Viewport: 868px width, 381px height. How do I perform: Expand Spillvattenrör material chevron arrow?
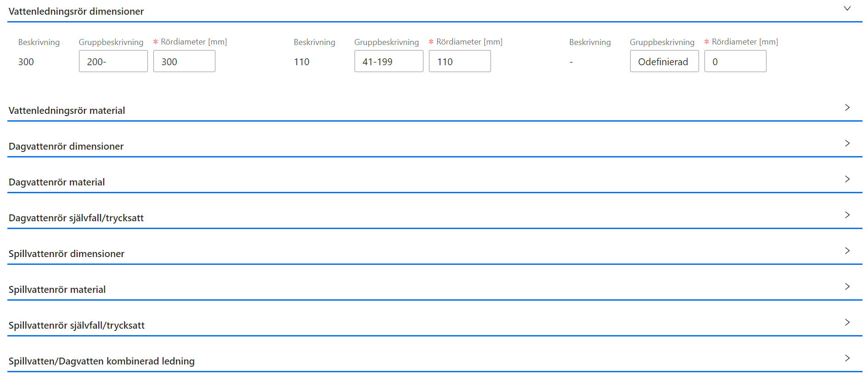point(847,286)
